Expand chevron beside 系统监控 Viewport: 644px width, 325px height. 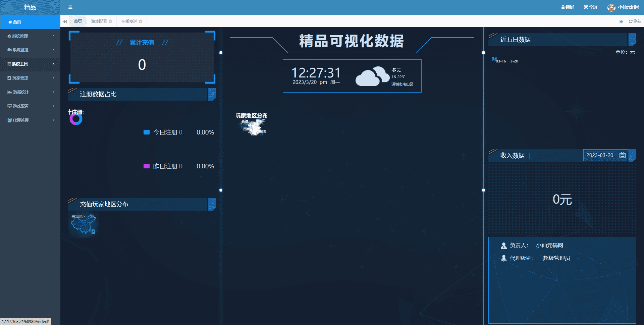click(54, 50)
